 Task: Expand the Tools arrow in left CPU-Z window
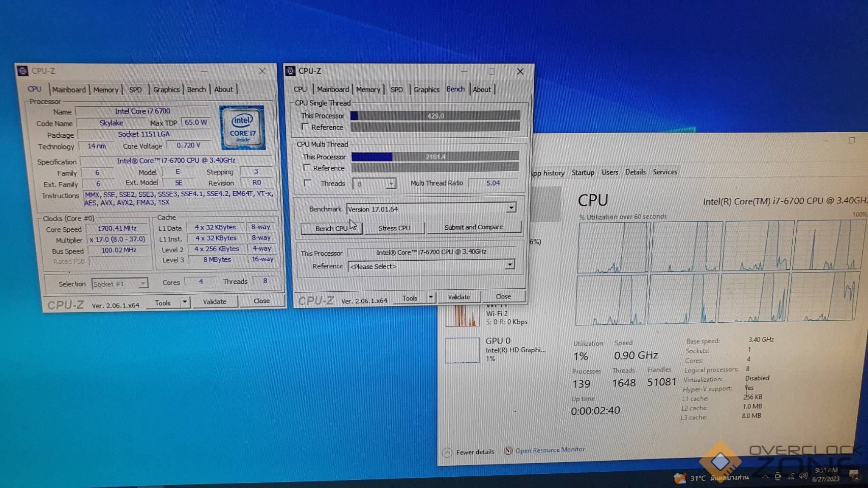(x=185, y=302)
